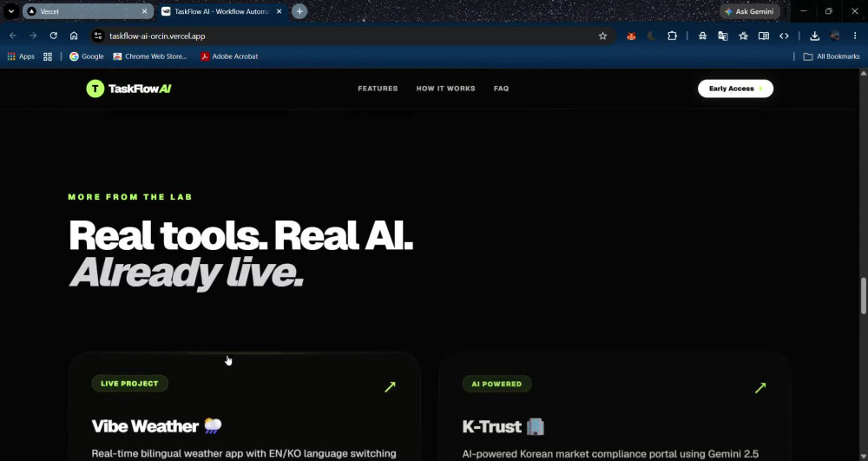Click the toolbar star bookmarks extension icon

pyautogui.click(x=744, y=36)
